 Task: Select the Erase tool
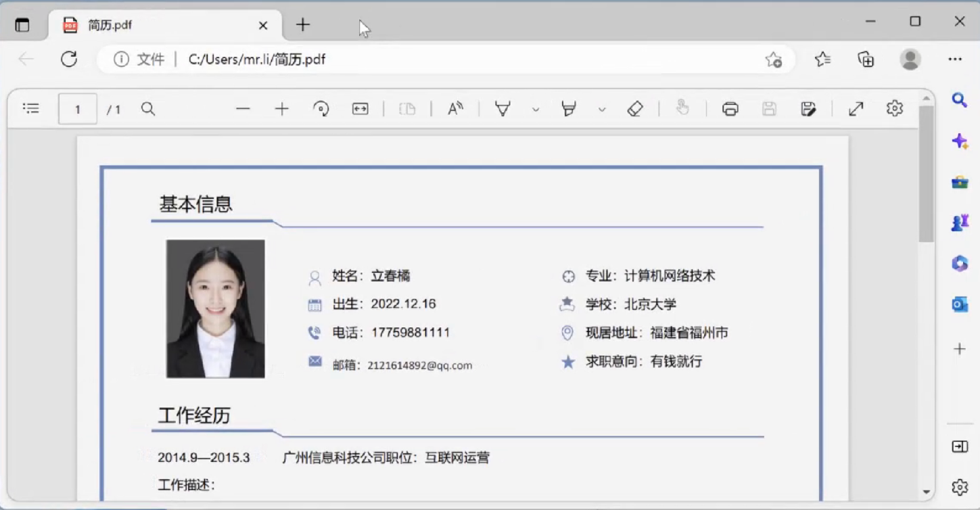click(x=635, y=109)
